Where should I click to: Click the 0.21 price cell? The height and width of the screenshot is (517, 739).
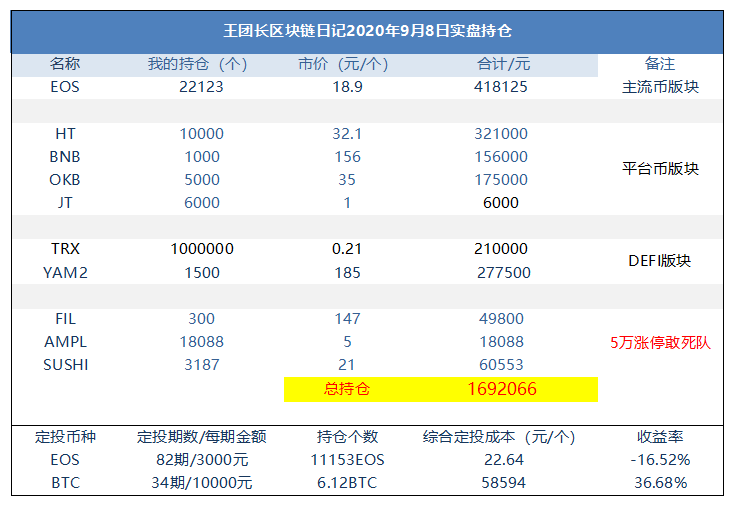click(x=347, y=249)
